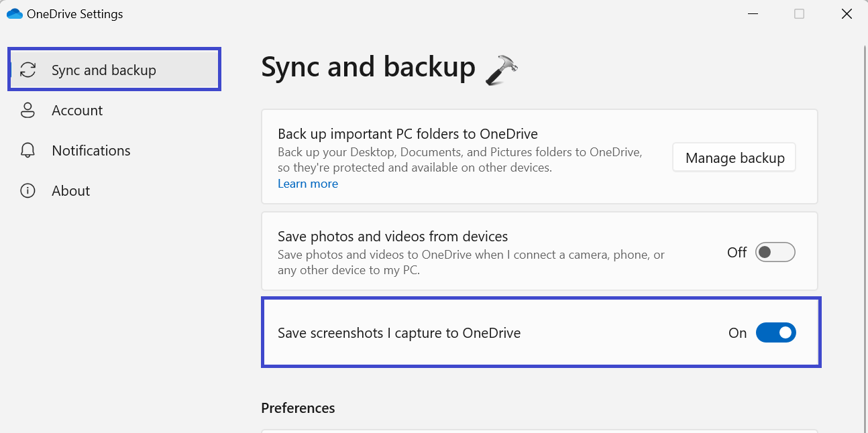Close the OneDrive Settings window

(x=847, y=14)
